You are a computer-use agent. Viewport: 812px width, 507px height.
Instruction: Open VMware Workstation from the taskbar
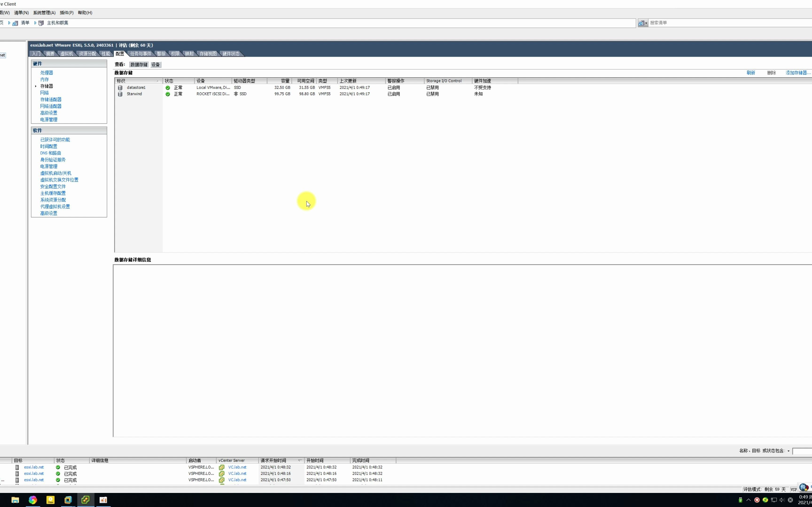[x=68, y=500]
